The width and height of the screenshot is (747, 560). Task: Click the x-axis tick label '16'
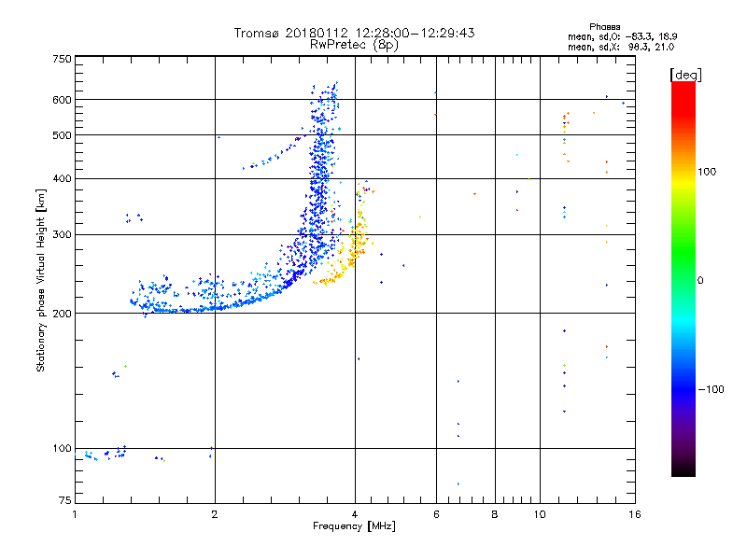point(635,514)
